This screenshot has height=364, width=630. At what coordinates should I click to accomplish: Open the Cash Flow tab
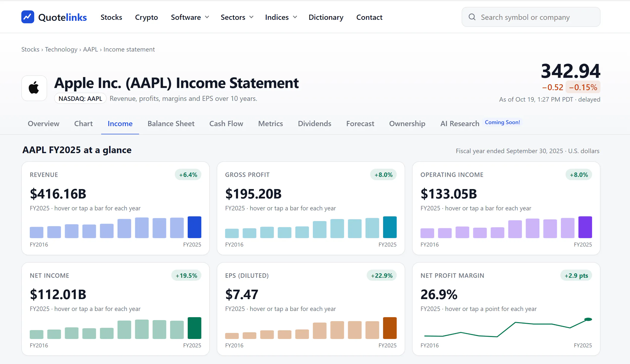pyautogui.click(x=226, y=124)
